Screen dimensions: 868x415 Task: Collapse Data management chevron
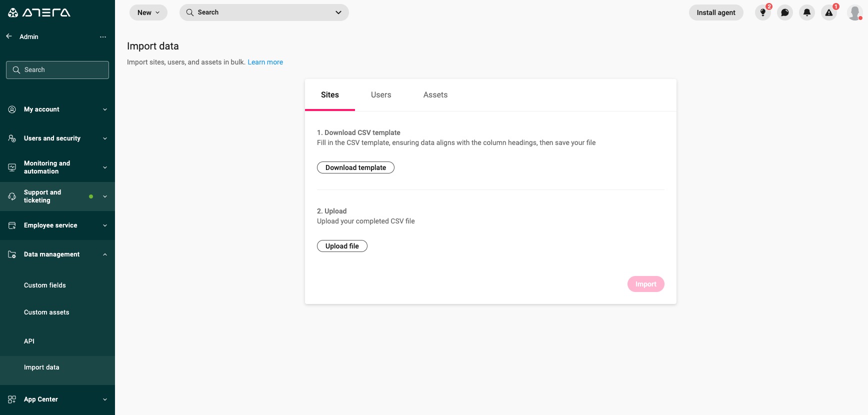(x=105, y=254)
